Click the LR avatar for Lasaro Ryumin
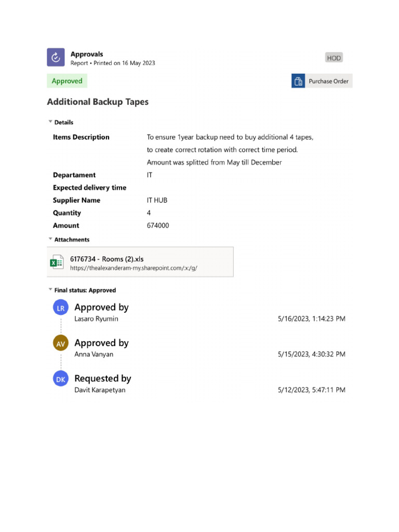 [x=61, y=308]
